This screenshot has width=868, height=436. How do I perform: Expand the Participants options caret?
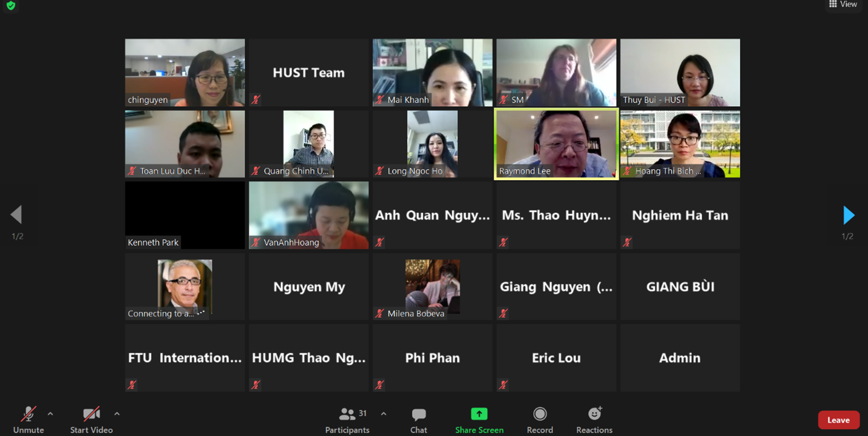point(383,414)
